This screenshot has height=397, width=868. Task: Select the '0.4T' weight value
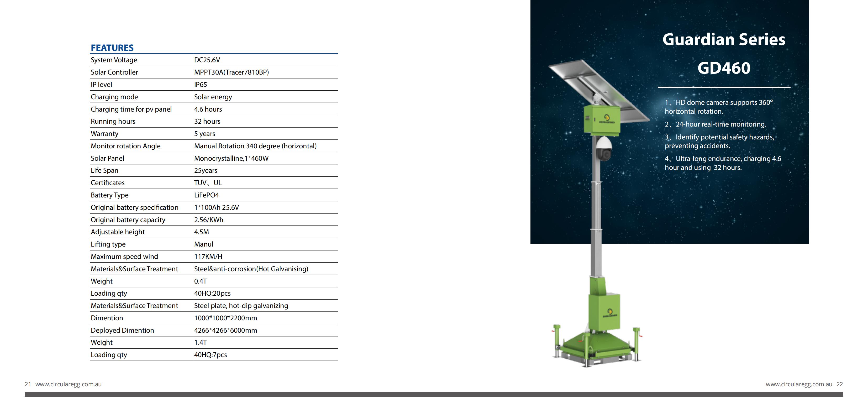[x=201, y=281]
